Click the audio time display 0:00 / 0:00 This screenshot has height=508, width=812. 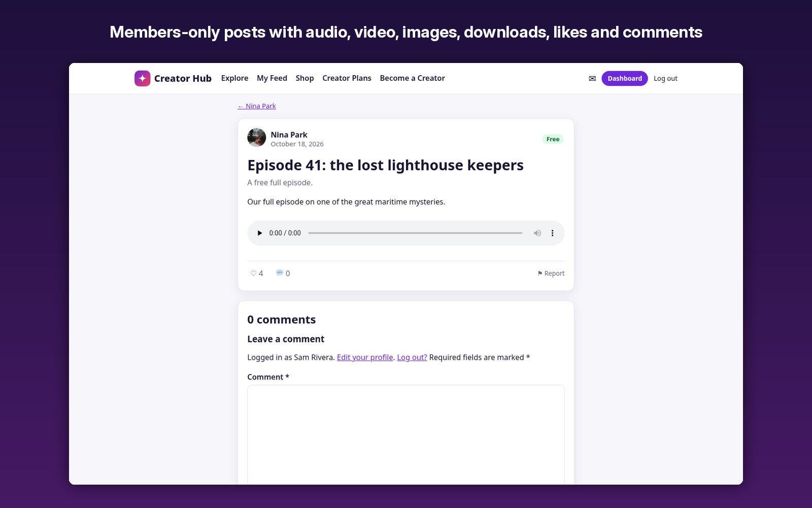tap(285, 233)
